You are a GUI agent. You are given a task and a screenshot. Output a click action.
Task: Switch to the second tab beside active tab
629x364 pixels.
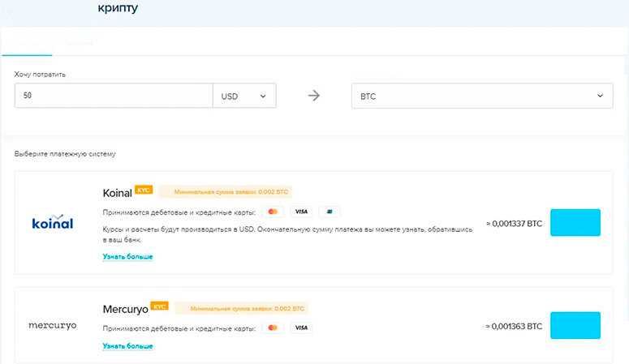point(78,42)
